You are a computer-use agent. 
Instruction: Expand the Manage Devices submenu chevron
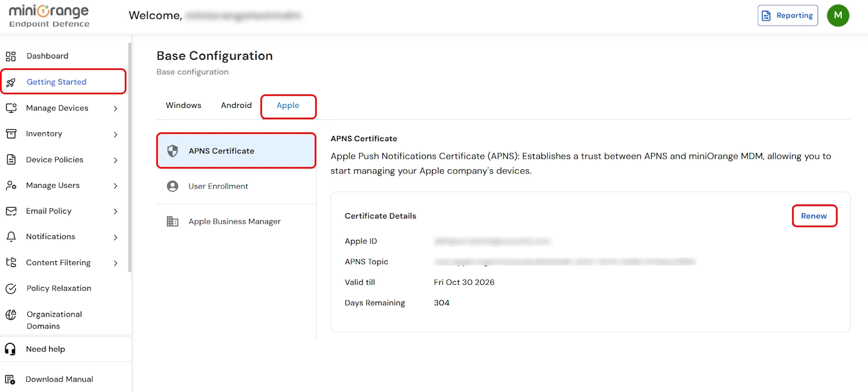[116, 108]
